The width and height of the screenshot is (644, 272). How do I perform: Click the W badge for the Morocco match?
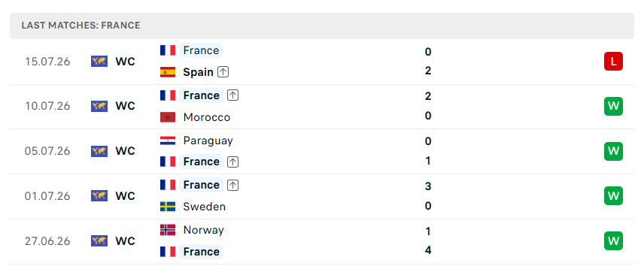point(613,106)
